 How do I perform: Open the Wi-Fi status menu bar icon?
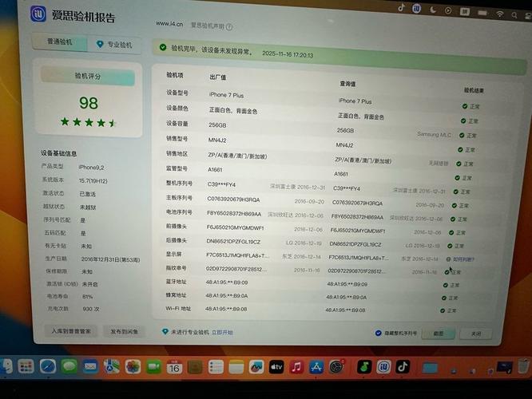(500, 14)
